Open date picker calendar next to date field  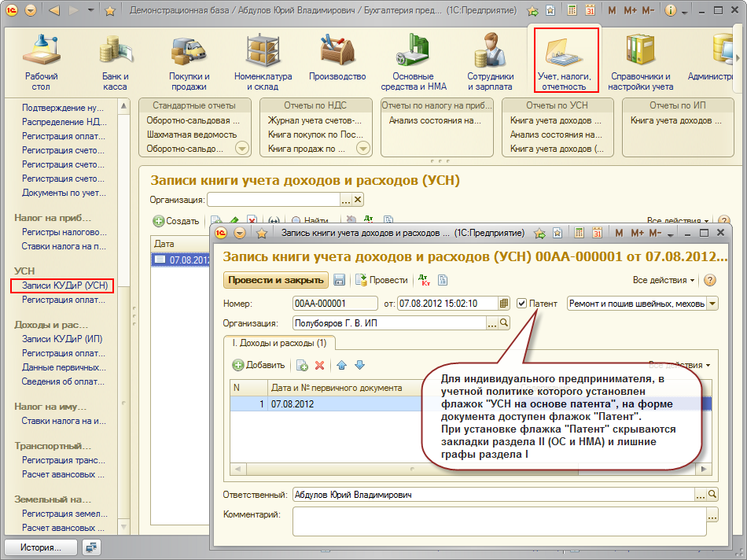pos(505,304)
